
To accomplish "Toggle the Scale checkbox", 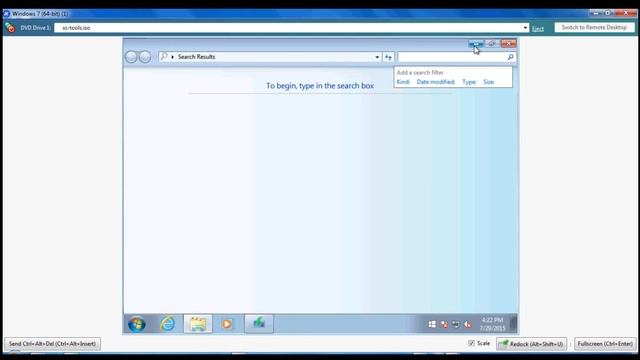I will [471, 343].
